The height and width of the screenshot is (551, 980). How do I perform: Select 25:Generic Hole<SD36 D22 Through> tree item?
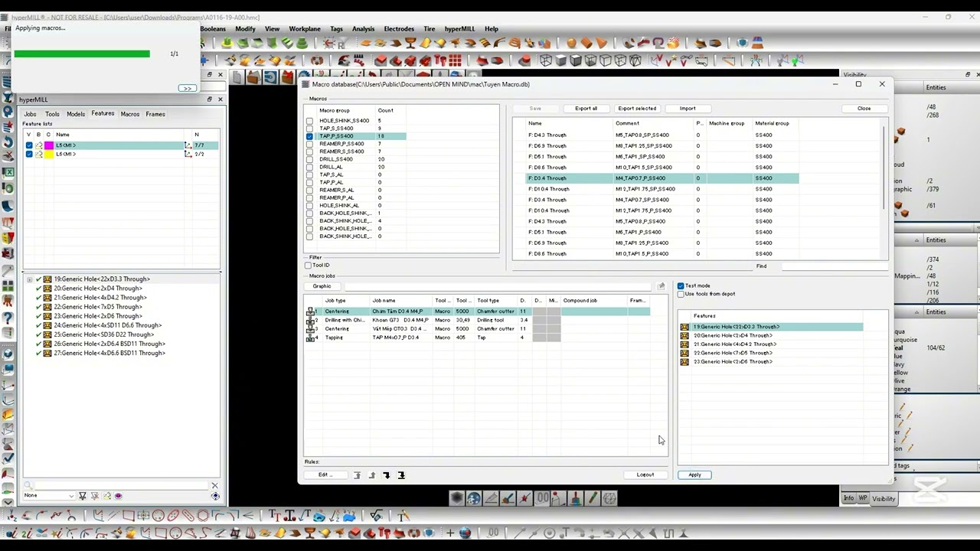(x=103, y=334)
